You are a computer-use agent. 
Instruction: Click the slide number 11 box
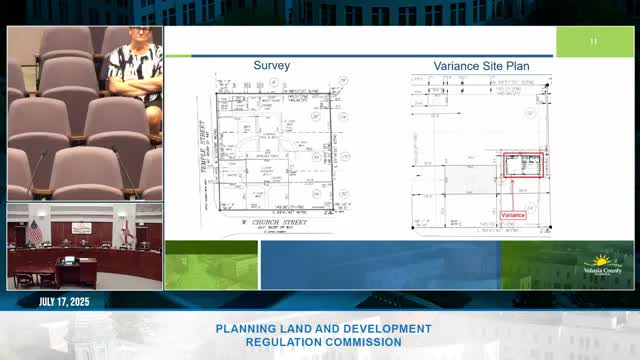[595, 42]
